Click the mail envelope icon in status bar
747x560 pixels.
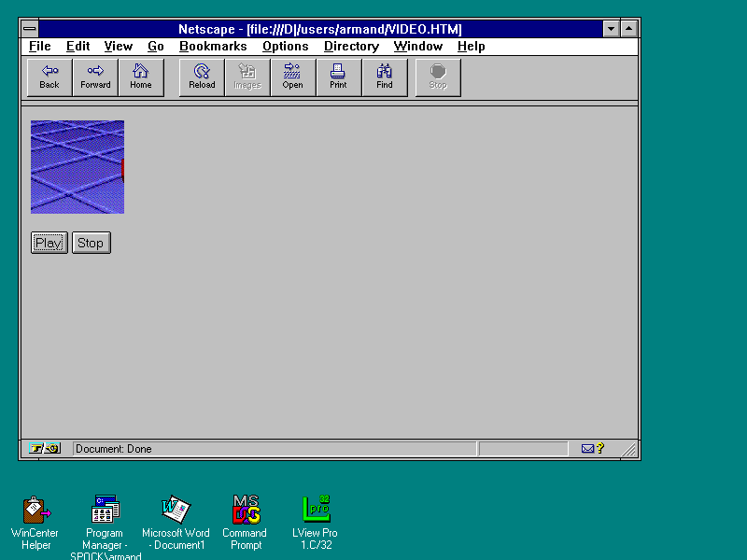click(587, 449)
